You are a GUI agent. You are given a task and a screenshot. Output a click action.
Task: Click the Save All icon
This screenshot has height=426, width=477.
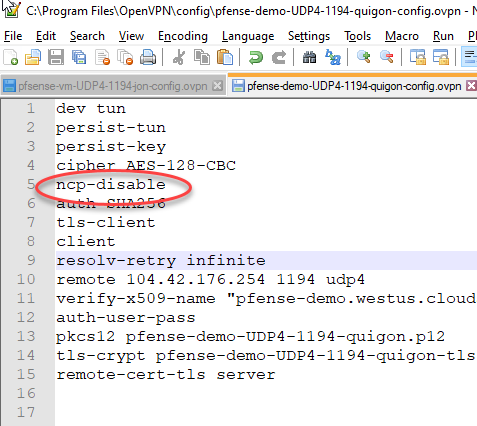(x=79, y=57)
